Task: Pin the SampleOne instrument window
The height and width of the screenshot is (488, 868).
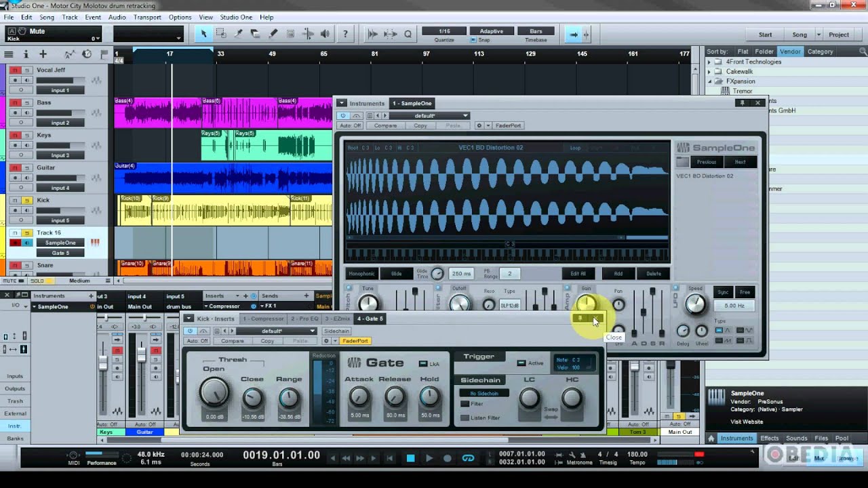Action: click(x=743, y=103)
